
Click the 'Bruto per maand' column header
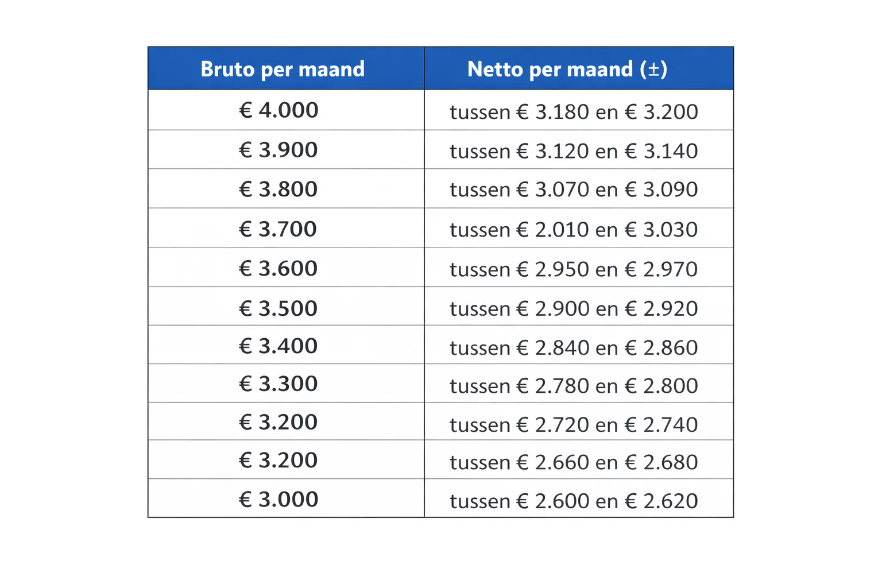pyautogui.click(x=283, y=69)
